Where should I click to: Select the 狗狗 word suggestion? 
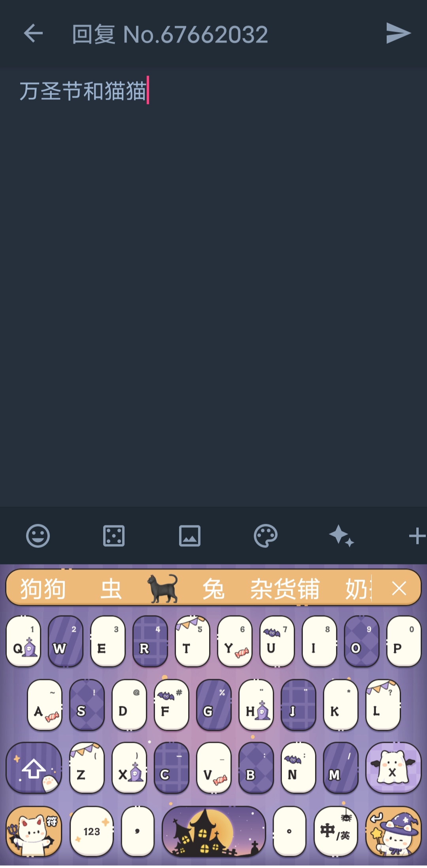click(x=43, y=589)
